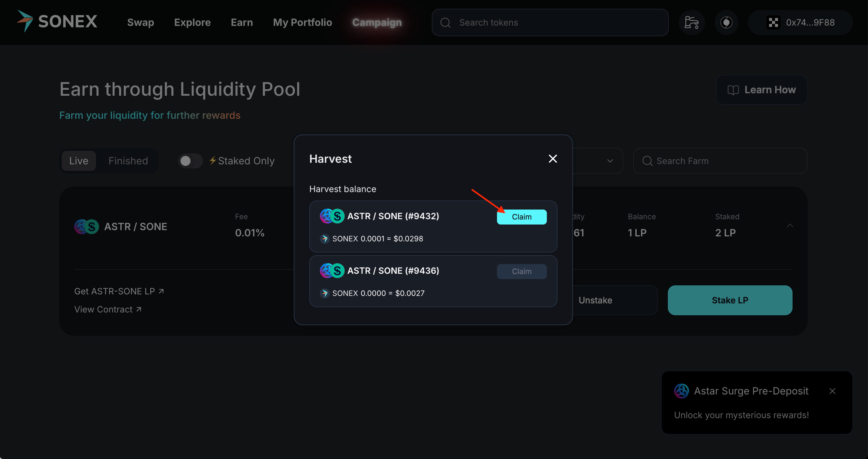
Task: Open the faucet icon in header
Action: [691, 23]
